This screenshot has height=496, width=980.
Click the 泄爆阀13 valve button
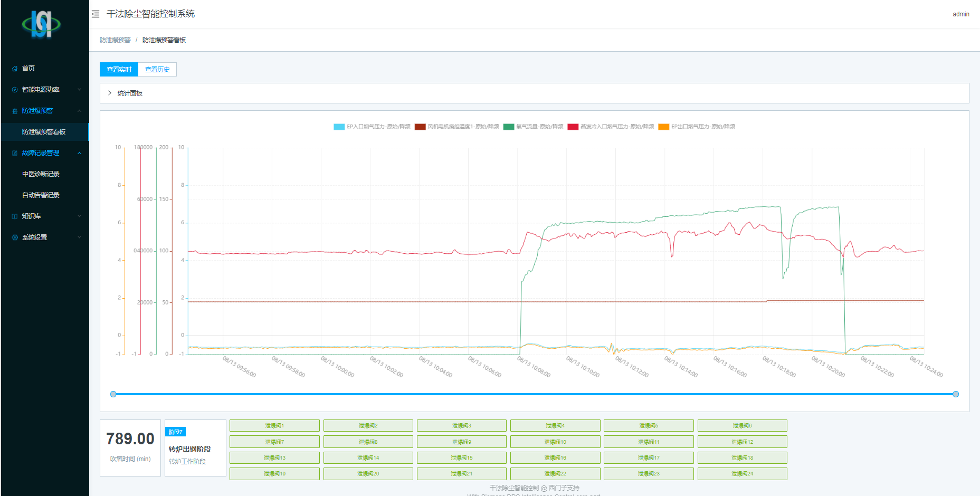[274, 458]
